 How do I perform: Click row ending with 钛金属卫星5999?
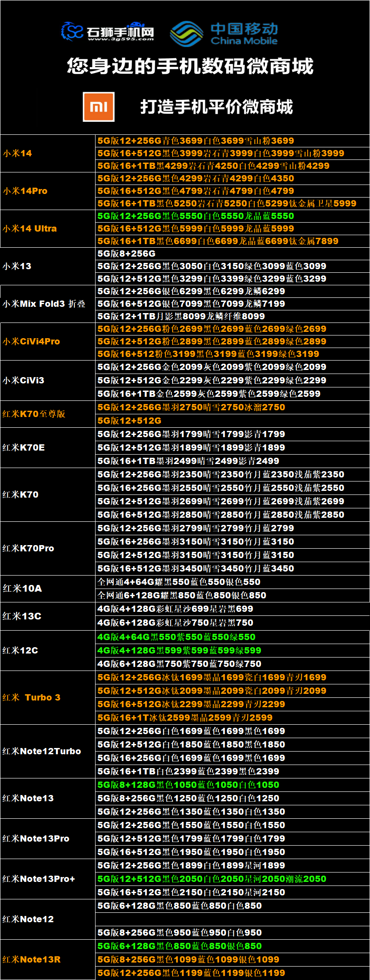(x=232, y=203)
